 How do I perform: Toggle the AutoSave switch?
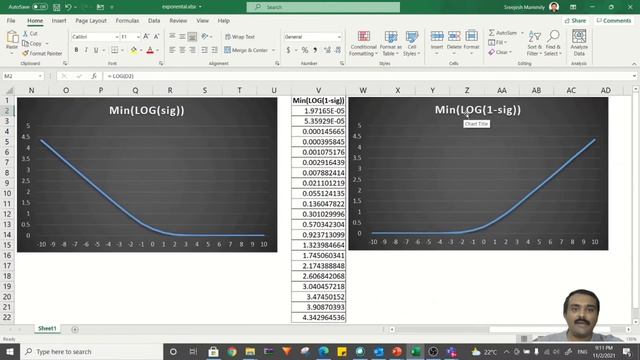(40, 7)
